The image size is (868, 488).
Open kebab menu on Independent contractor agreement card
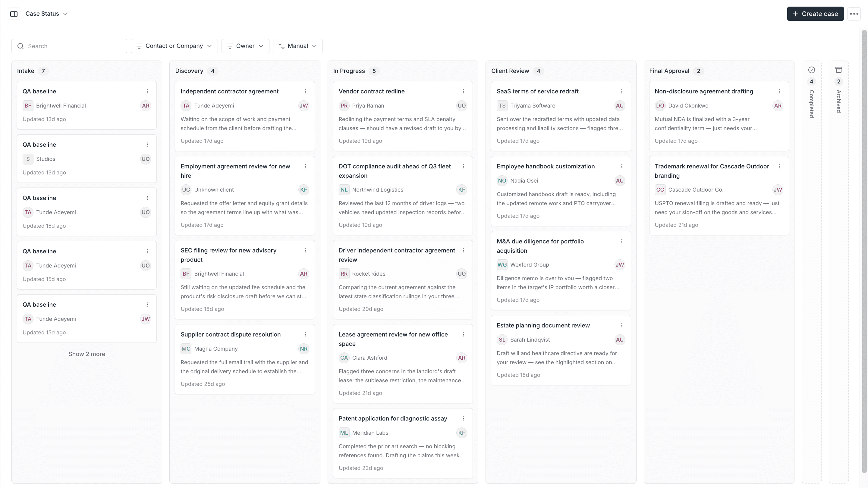[305, 91]
